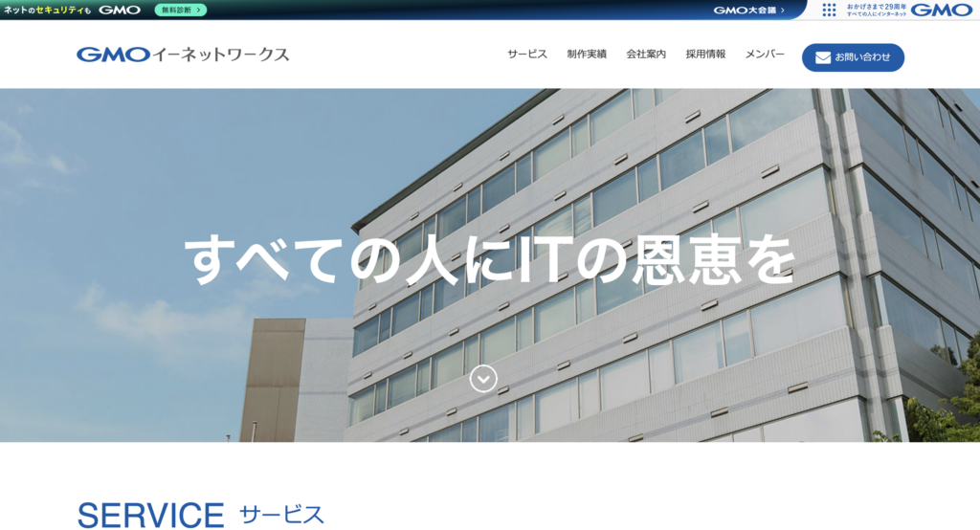Click the envelope icon in the contact button
Screen dimensions: 980x530
click(822, 57)
